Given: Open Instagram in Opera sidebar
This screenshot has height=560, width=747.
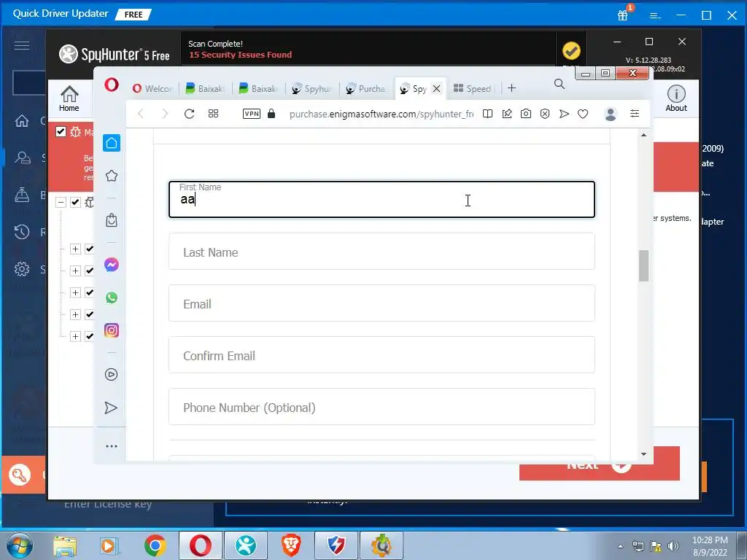Looking at the screenshot, I should [112, 330].
